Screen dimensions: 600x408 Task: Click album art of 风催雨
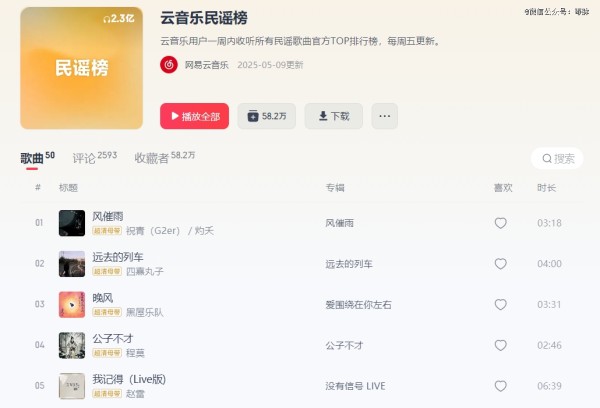coord(72,223)
